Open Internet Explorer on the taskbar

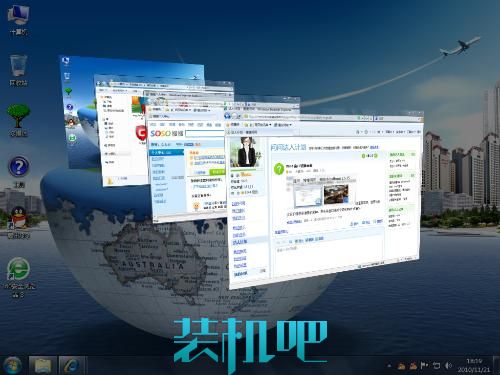pyautogui.click(x=72, y=365)
